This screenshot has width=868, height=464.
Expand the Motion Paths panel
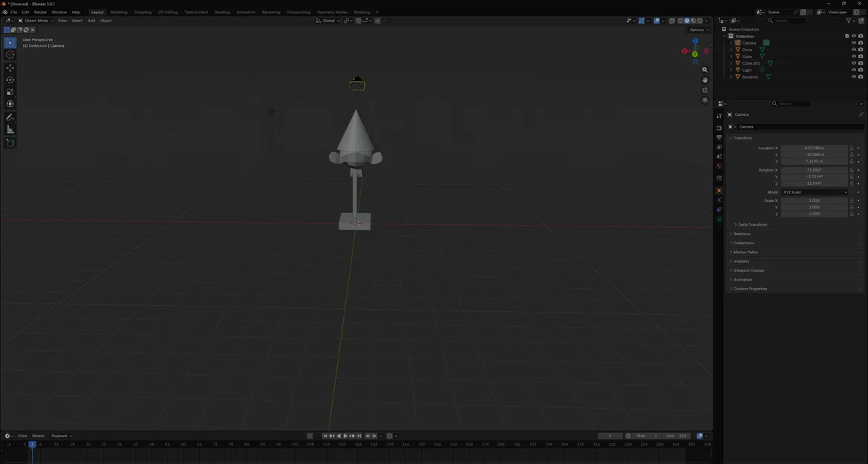pyautogui.click(x=745, y=252)
